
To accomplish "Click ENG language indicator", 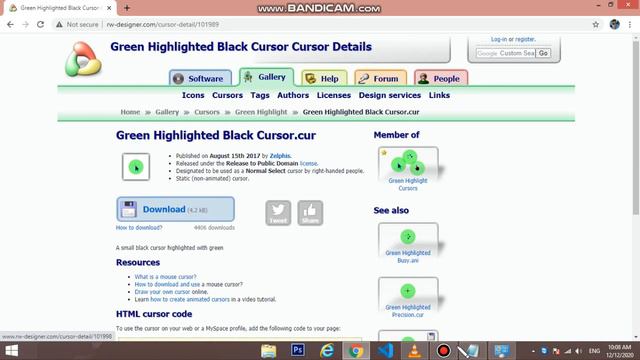I will 594,351.
